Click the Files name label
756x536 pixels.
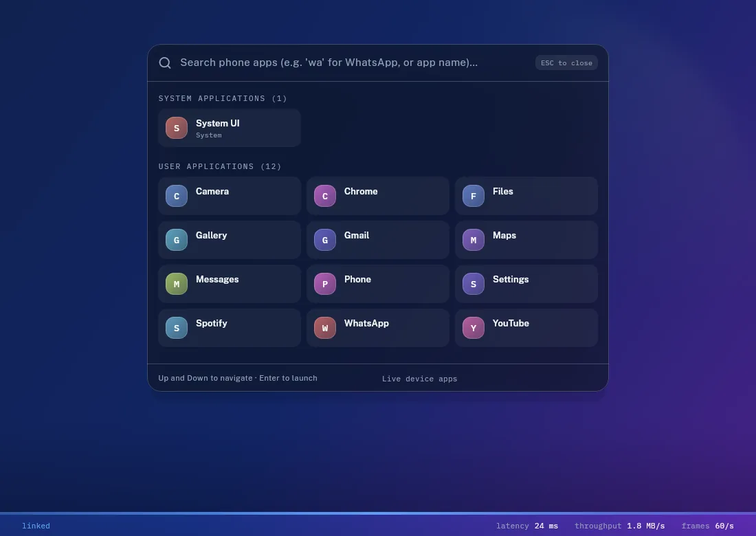[503, 191]
